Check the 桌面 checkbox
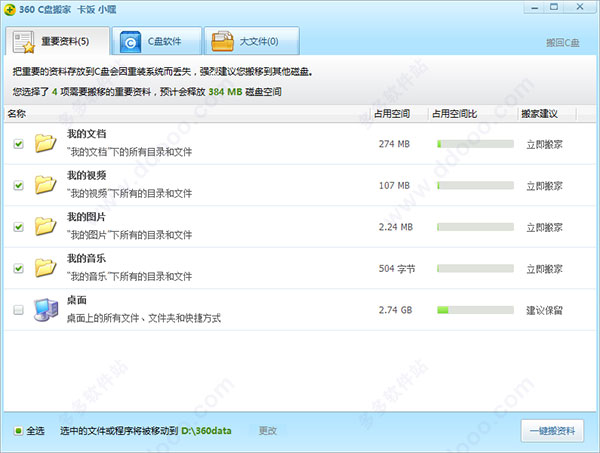The width and height of the screenshot is (600, 453). tap(18, 310)
